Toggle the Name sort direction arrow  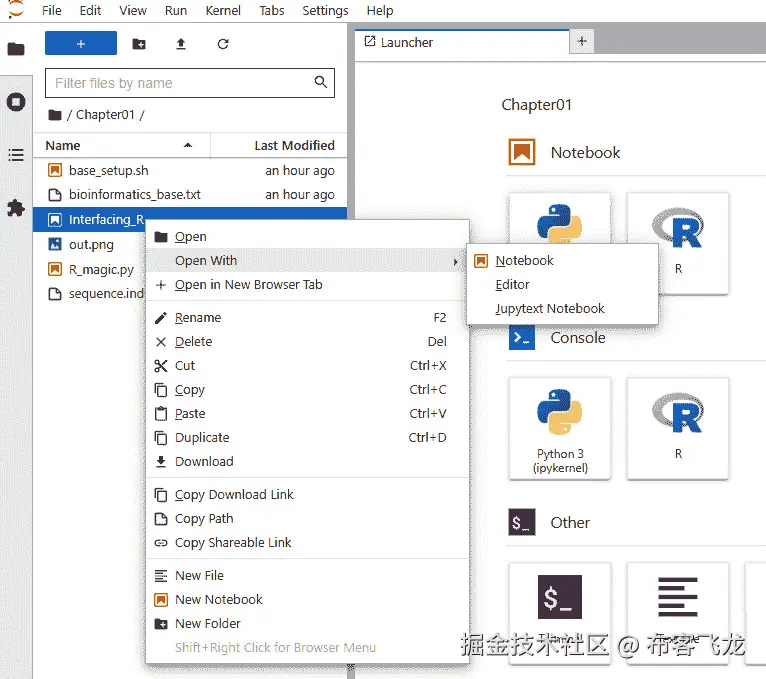point(188,146)
